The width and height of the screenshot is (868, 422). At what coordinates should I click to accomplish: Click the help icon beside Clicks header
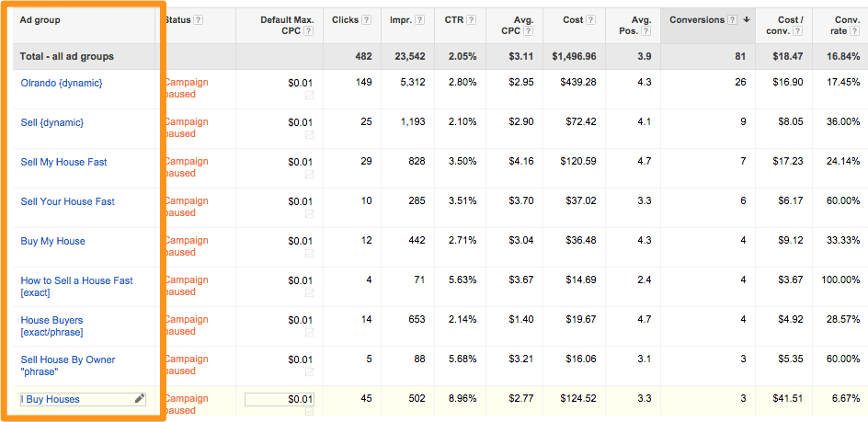367,19
